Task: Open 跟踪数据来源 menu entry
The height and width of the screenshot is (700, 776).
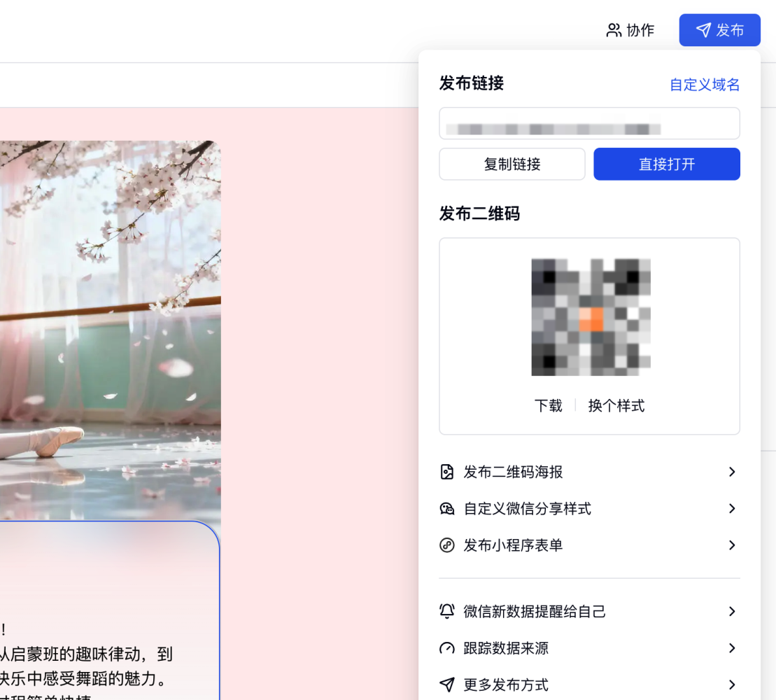Action: coord(506,648)
